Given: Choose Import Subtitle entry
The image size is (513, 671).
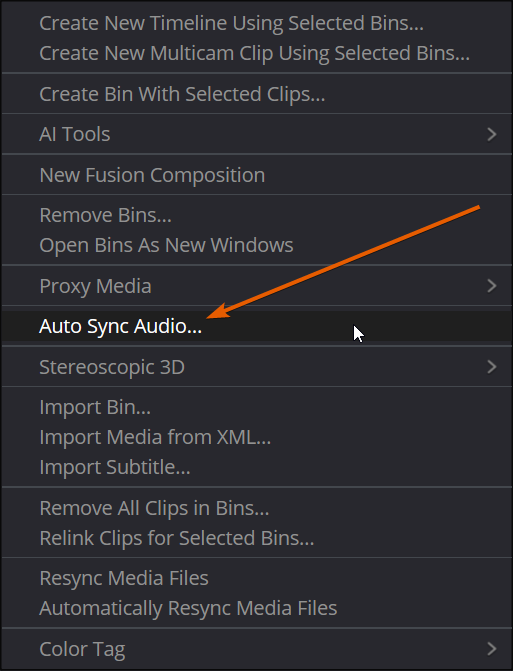Looking at the screenshot, I should (x=257, y=467).
